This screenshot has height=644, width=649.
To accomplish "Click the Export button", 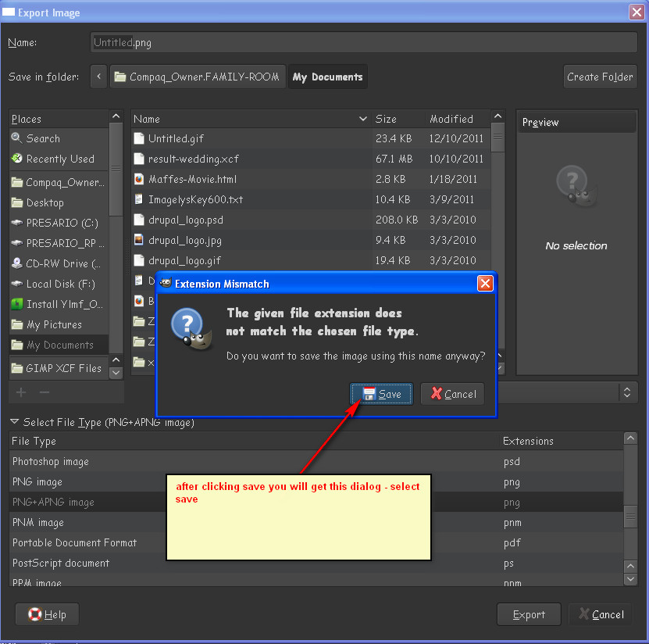I will pyautogui.click(x=529, y=614).
